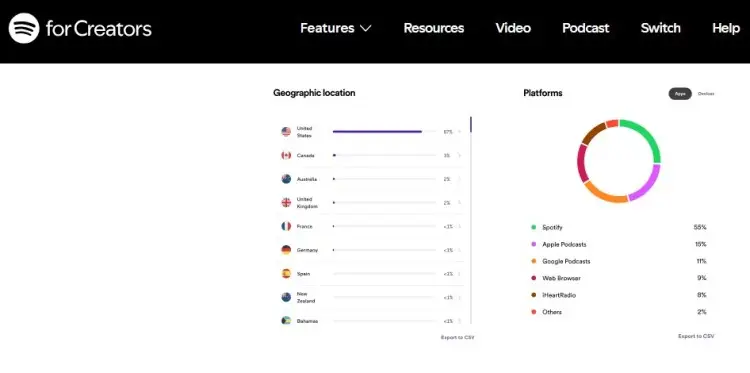Click the orange Google Podcasts legend dot
This screenshot has height=373, width=750.
pos(533,262)
